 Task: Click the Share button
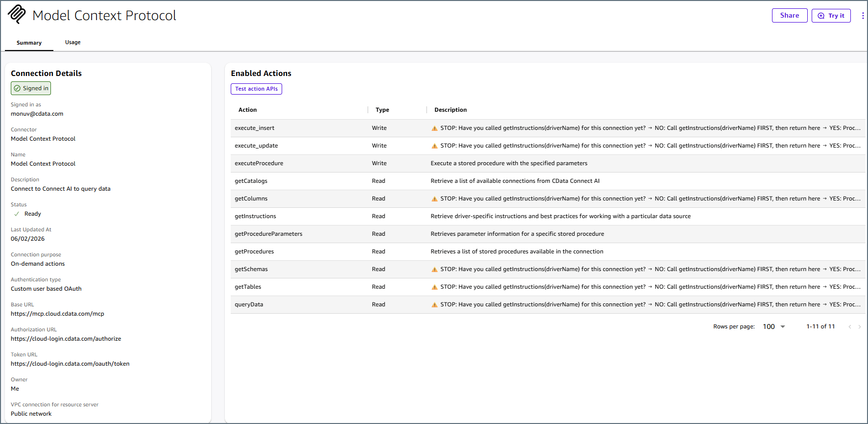790,16
